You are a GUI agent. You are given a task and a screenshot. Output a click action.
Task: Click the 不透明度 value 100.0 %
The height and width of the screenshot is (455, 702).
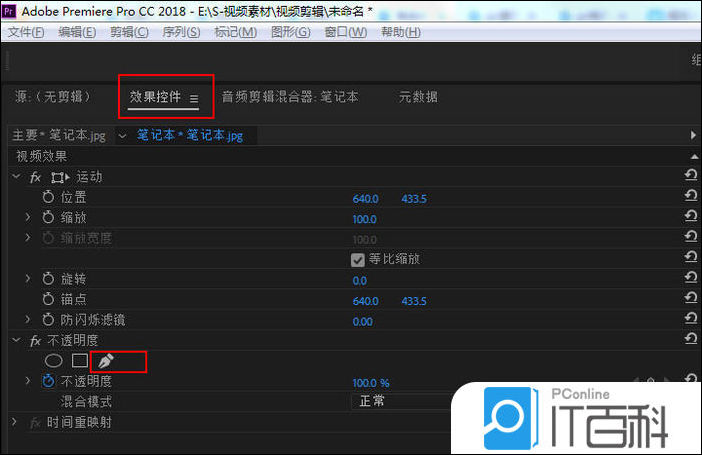click(x=371, y=383)
